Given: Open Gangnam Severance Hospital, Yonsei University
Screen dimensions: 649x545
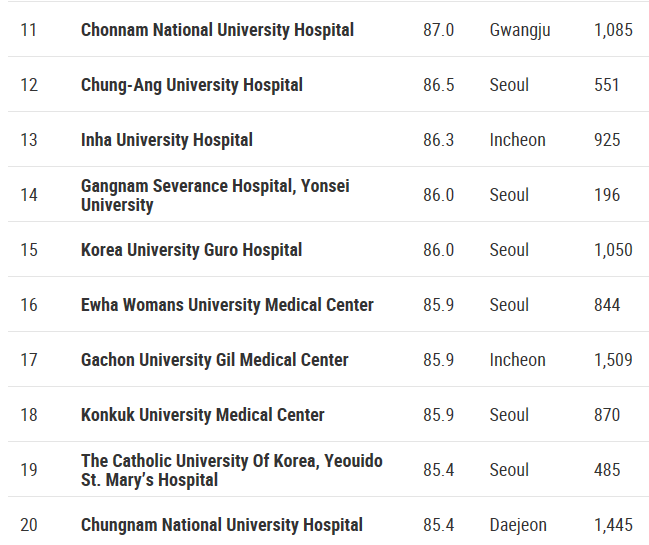Looking at the screenshot, I should (215, 195).
